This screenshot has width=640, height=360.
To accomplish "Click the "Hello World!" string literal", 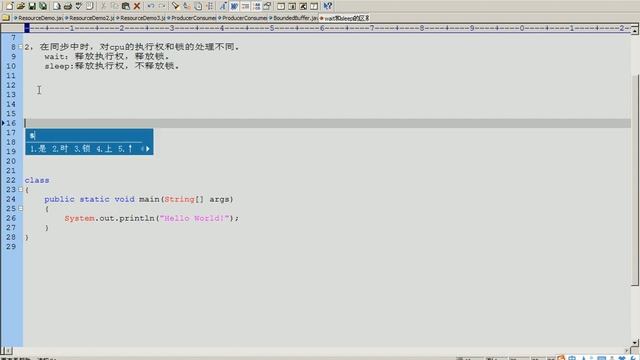I will tap(194, 218).
